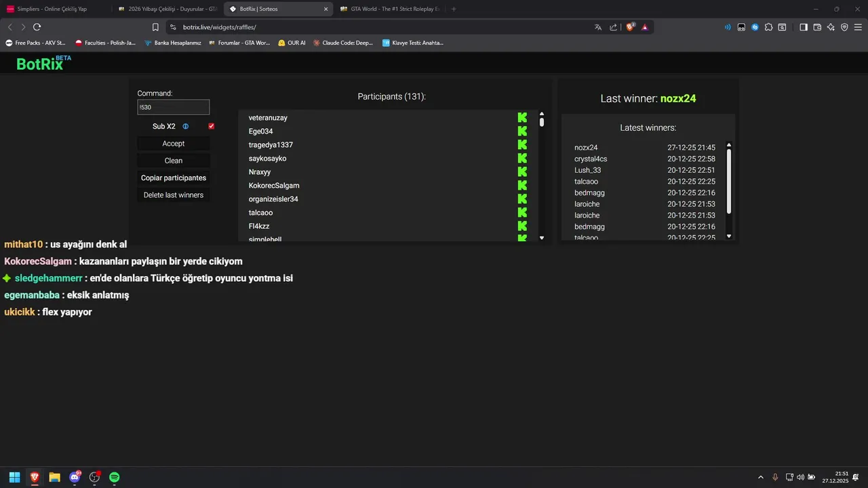
Task: Click Copiar participantes button
Action: 174,178
